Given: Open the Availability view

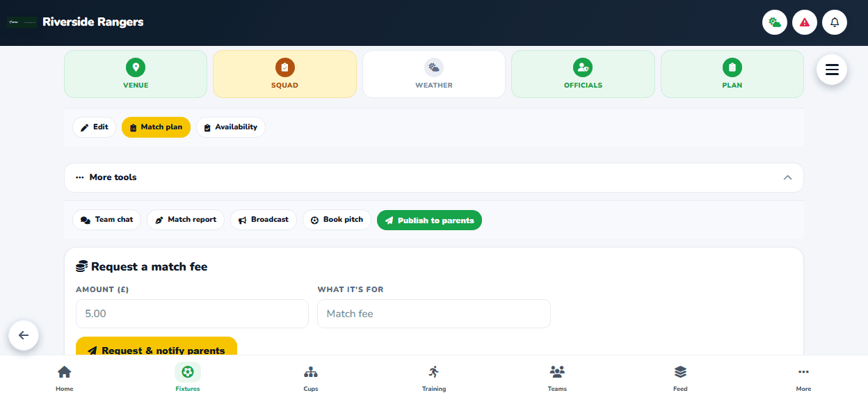Looking at the screenshot, I should [x=230, y=127].
